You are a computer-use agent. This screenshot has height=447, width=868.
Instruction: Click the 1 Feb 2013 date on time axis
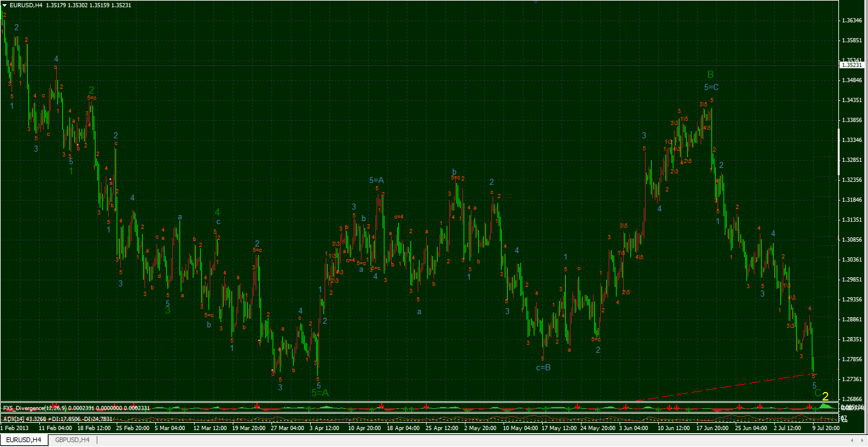(15, 428)
